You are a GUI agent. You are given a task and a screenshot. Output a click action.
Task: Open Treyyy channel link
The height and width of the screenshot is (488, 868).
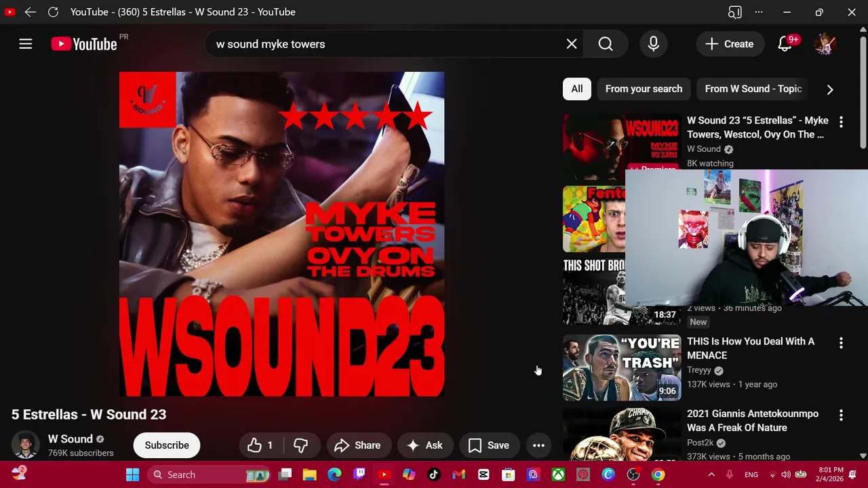pos(699,370)
